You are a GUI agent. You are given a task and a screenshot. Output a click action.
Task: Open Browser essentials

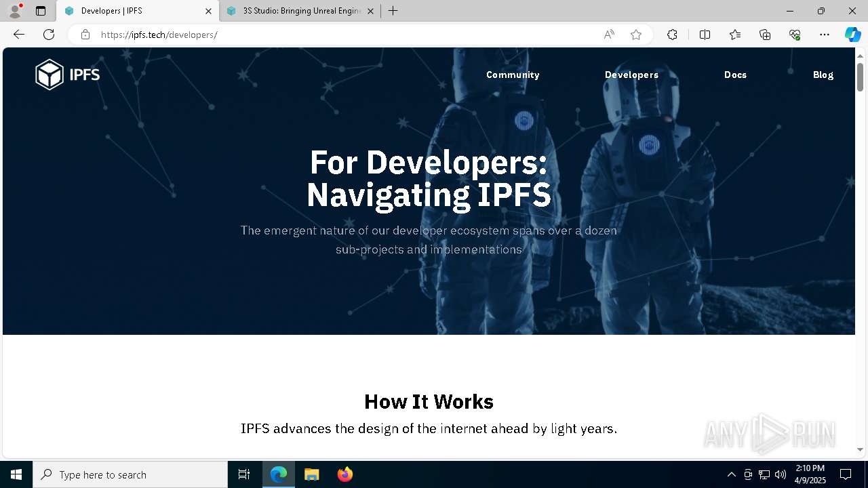(x=795, y=35)
